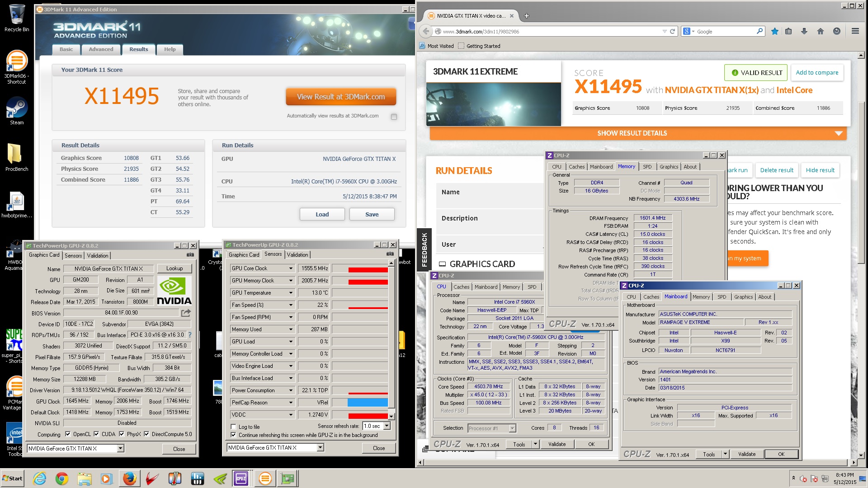
Task: Open Windows Explorer taskbar icon
Action: pos(84,479)
